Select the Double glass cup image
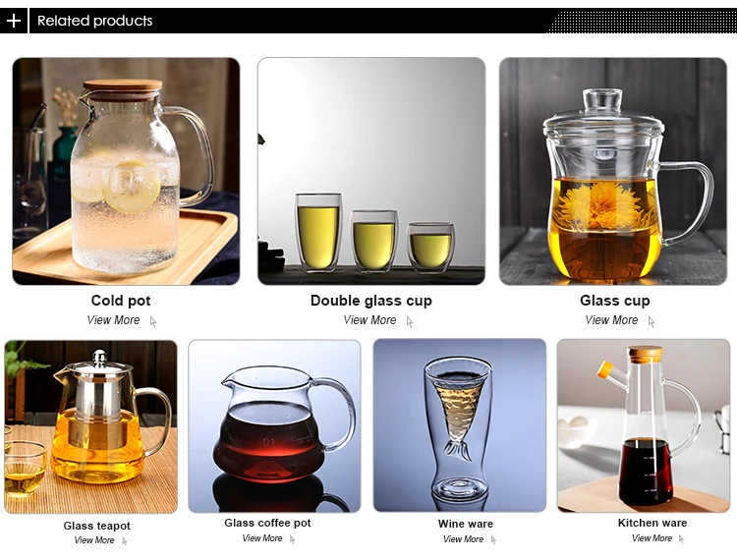737x560 pixels. coord(371,172)
